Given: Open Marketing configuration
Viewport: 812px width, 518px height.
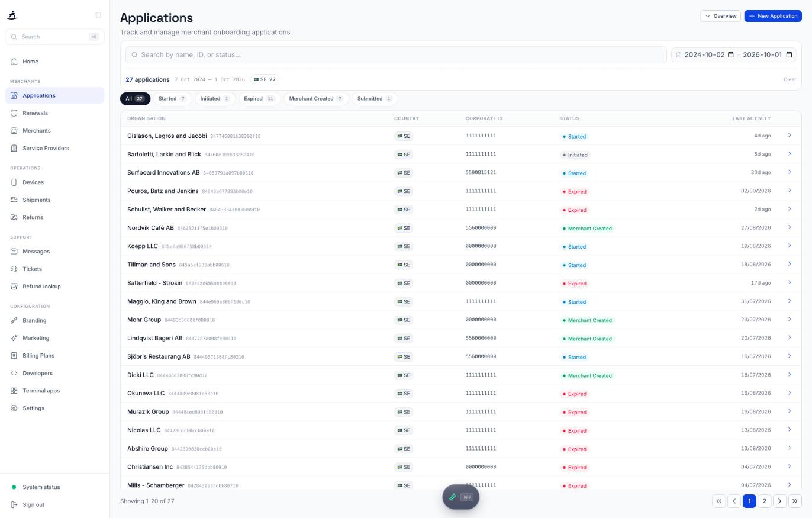Looking at the screenshot, I should point(54,338).
